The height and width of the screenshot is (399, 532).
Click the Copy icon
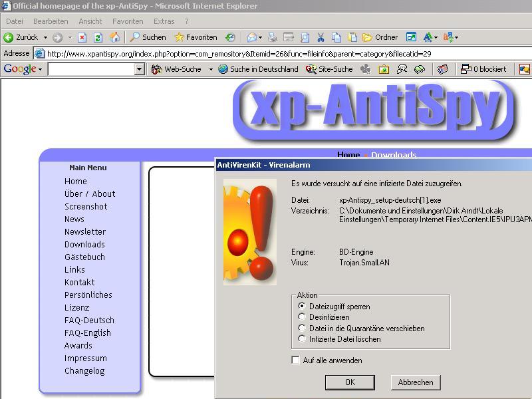tap(336, 37)
